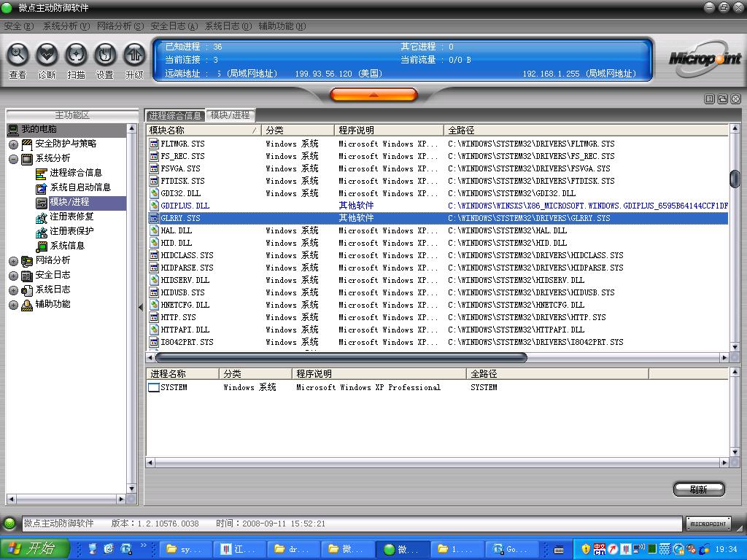Image resolution: width=747 pixels, height=560 pixels.
Task: Click the 升级 (Upgrade) arrow toolbar icon
Action: click(x=134, y=55)
